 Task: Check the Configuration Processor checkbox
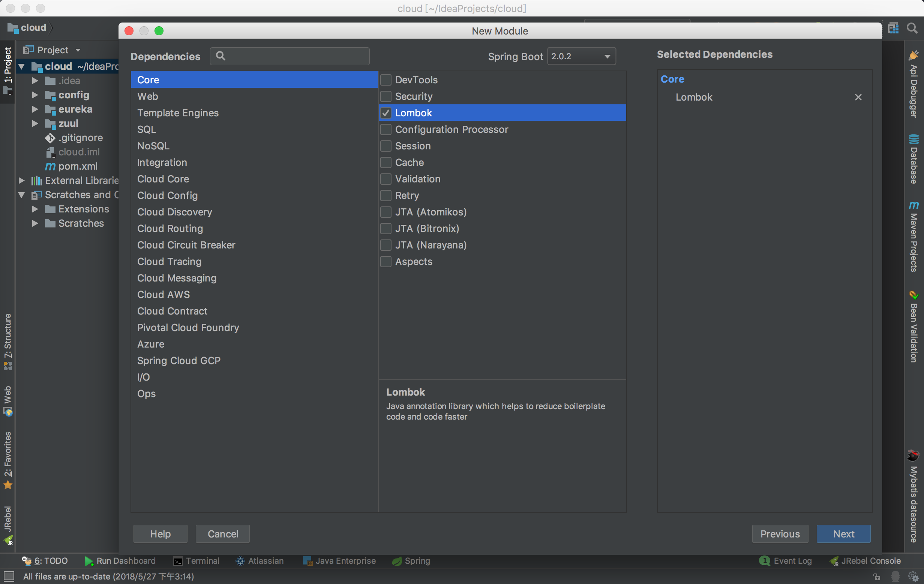(x=385, y=129)
